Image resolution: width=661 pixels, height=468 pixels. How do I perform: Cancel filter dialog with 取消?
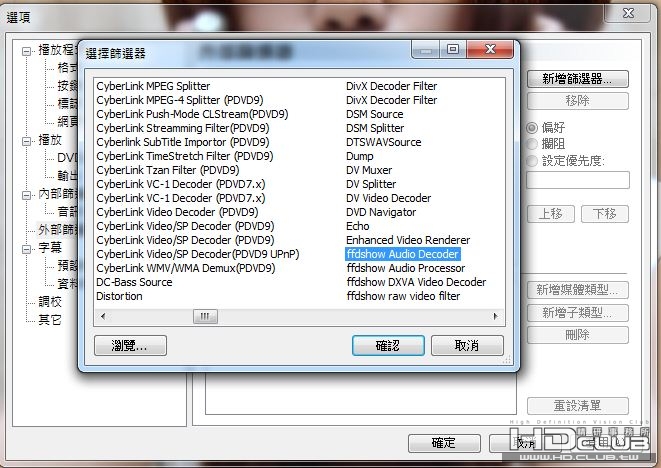[x=467, y=346]
